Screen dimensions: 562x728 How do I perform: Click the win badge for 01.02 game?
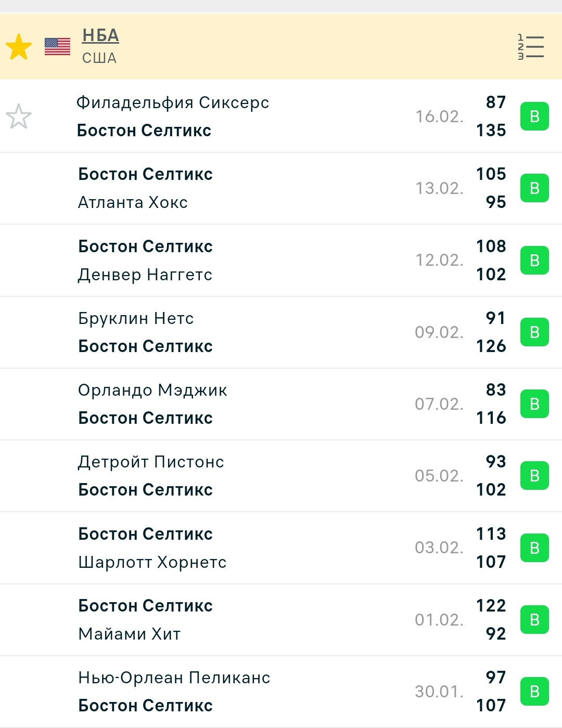click(534, 620)
